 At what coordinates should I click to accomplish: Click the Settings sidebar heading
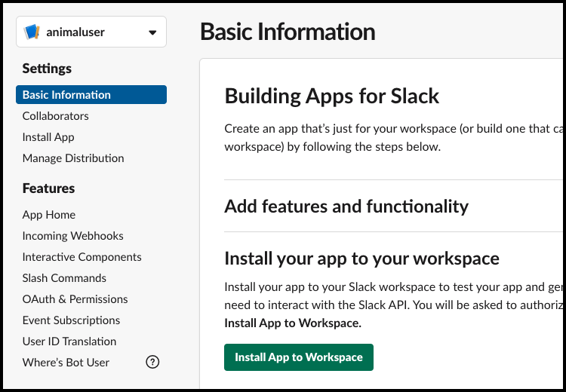point(47,69)
